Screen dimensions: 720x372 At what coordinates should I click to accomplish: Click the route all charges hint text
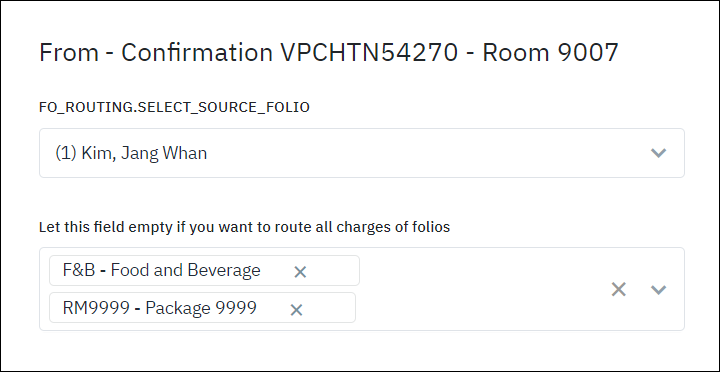pos(244,227)
